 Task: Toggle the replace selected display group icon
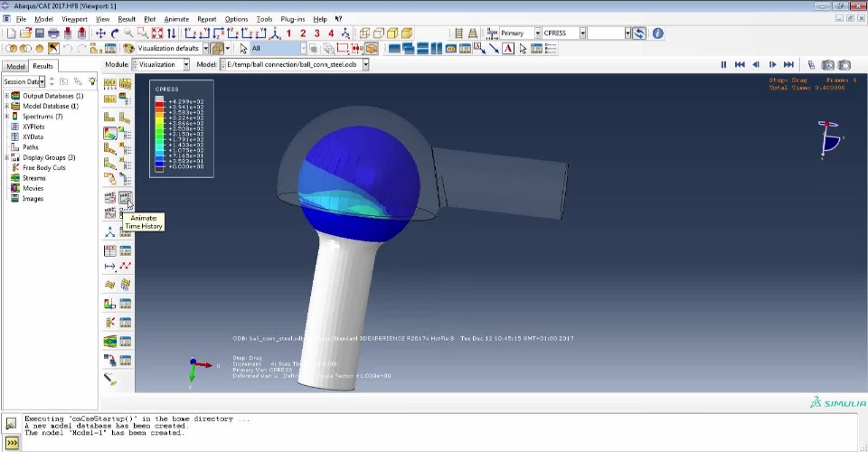point(11,49)
